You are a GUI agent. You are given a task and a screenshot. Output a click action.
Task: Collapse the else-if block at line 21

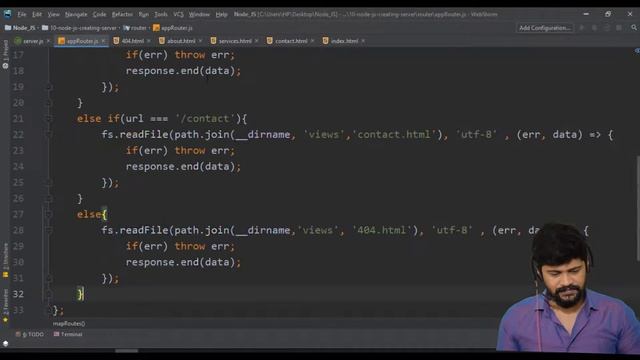click(49, 119)
